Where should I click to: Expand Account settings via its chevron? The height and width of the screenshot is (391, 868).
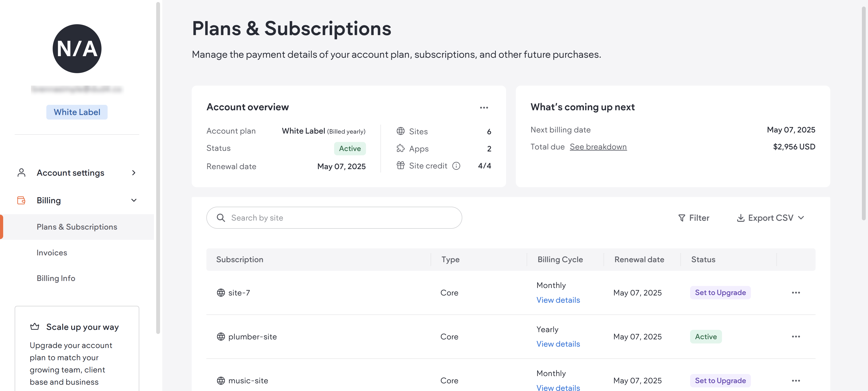pyautogui.click(x=134, y=172)
